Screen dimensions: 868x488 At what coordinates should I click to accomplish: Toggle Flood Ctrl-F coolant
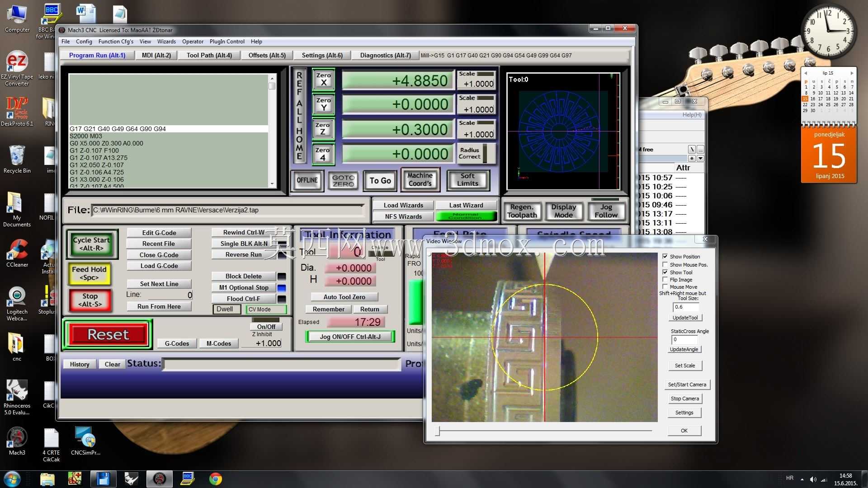tap(244, 299)
